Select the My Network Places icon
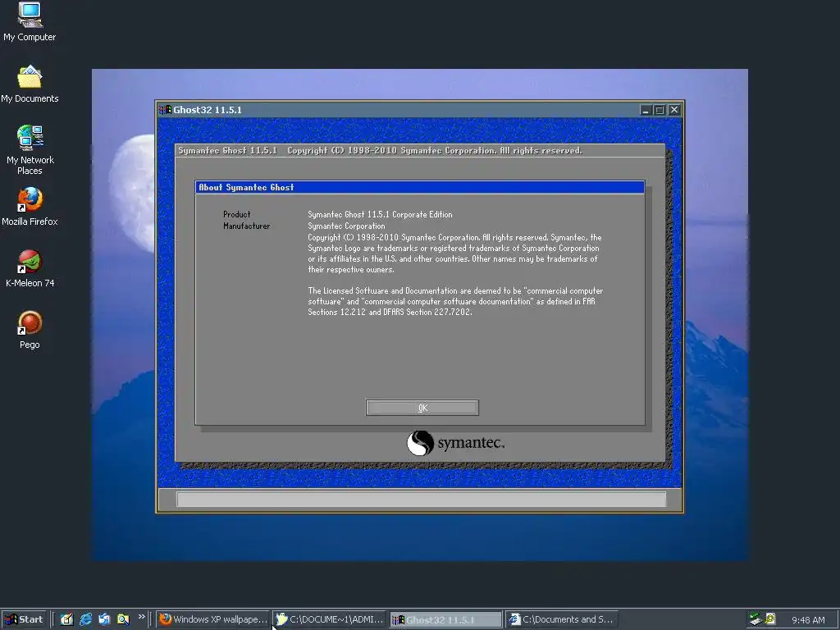 tap(30, 150)
